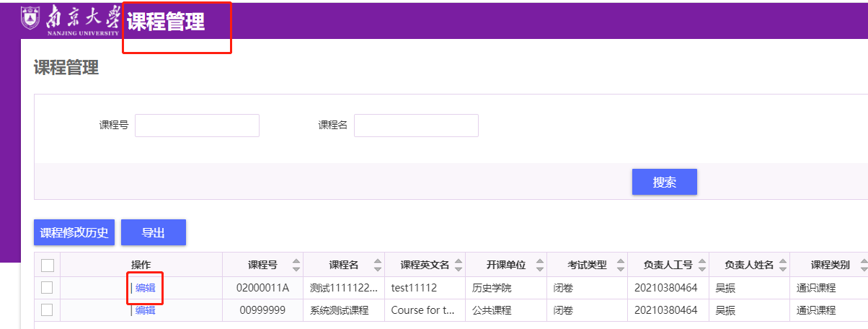Click the Nanjing University logo
Viewport: 868px width, 329px height.
[x=71, y=20]
